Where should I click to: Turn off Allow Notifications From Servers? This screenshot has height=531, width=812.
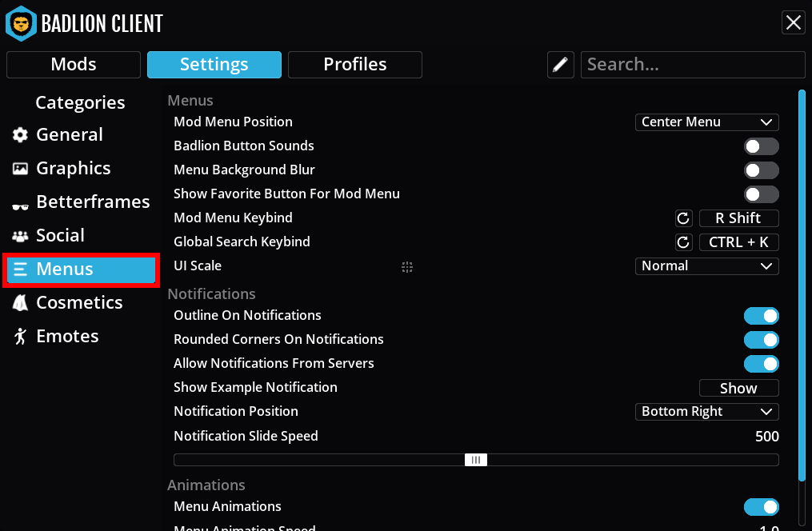point(761,364)
